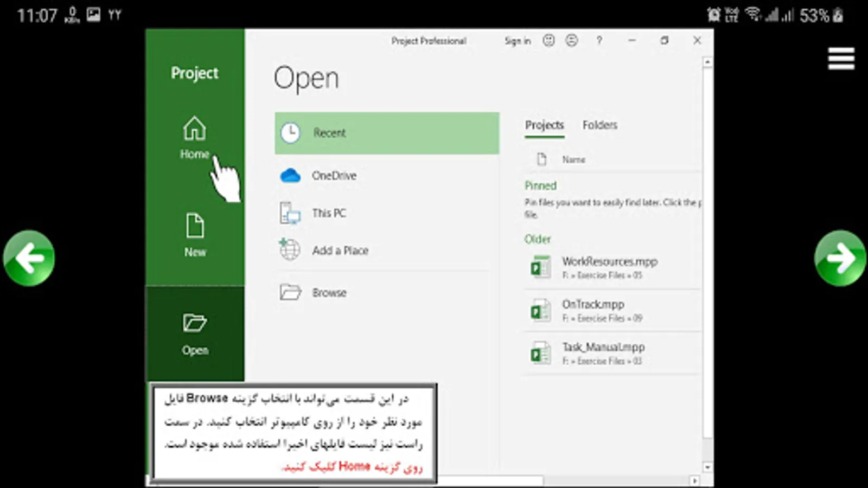Send a frown feedback icon
The image size is (868, 488).
click(572, 40)
